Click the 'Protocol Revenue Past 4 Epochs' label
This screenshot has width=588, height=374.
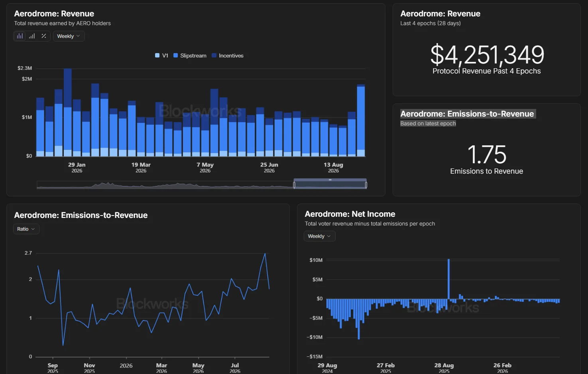pyautogui.click(x=487, y=71)
